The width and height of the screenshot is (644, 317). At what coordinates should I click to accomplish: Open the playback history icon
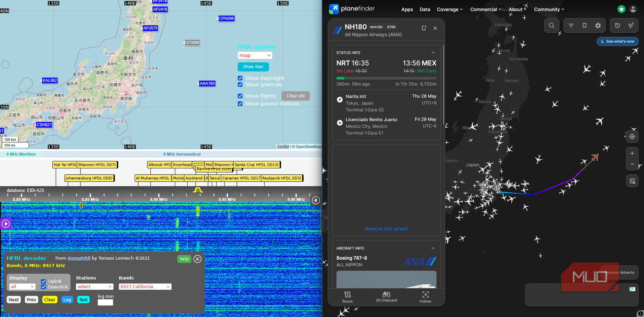[617, 26]
